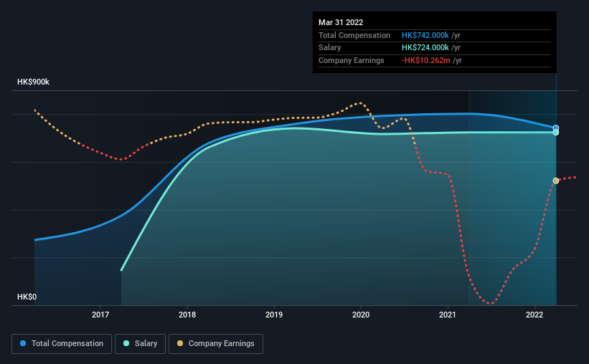Click the orange Company Earnings data point
The image size is (589, 364).
coord(555,181)
